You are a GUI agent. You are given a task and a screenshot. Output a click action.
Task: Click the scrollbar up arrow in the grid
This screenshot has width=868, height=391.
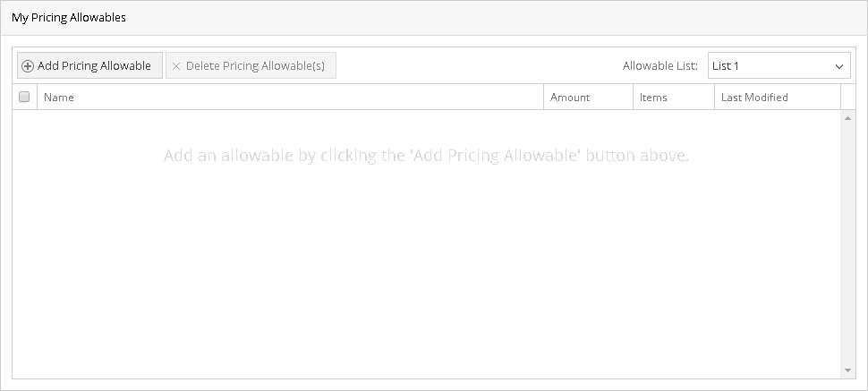[x=847, y=118]
